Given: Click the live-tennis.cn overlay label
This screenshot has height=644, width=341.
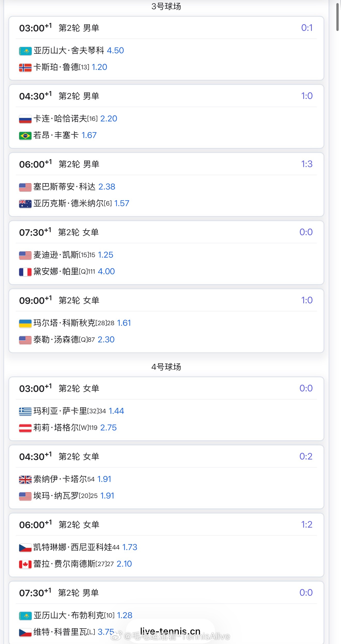Looking at the screenshot, I should click(170, 631).
